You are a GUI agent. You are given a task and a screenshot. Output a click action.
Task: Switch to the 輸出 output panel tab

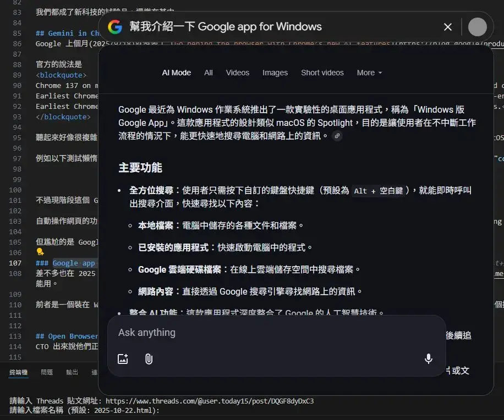[72, 372]
